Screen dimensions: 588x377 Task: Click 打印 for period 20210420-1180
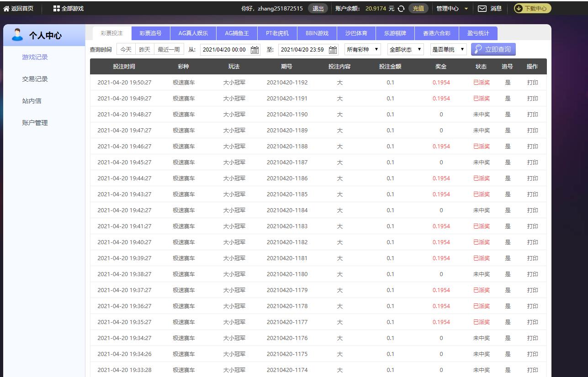coord(532,274)
